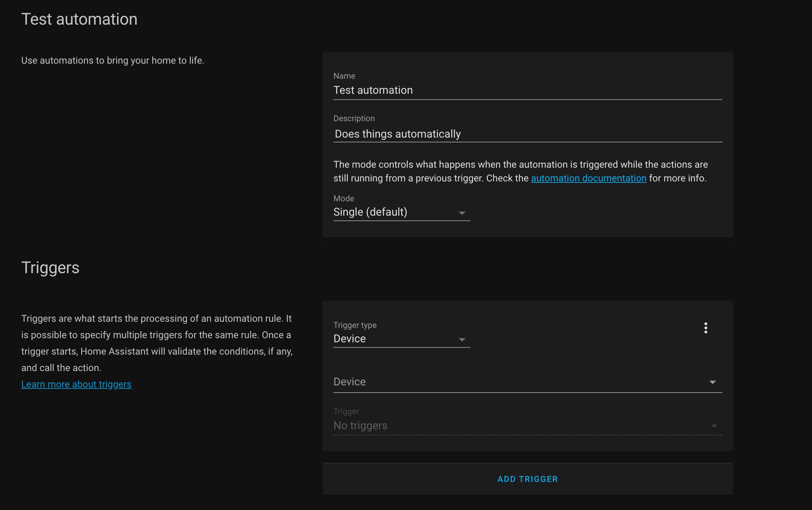Screen dimensions: 812x510
Task: Open the automation documentation link
Action: pos(588,178)
